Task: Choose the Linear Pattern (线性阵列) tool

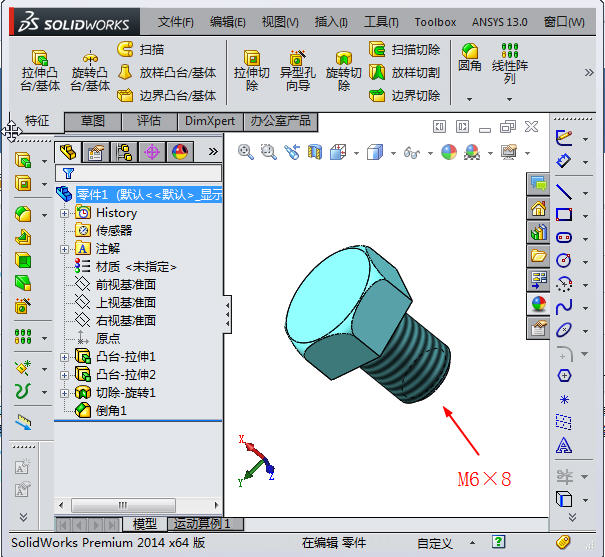Action: pyautogui.click(x=510, y=50)
